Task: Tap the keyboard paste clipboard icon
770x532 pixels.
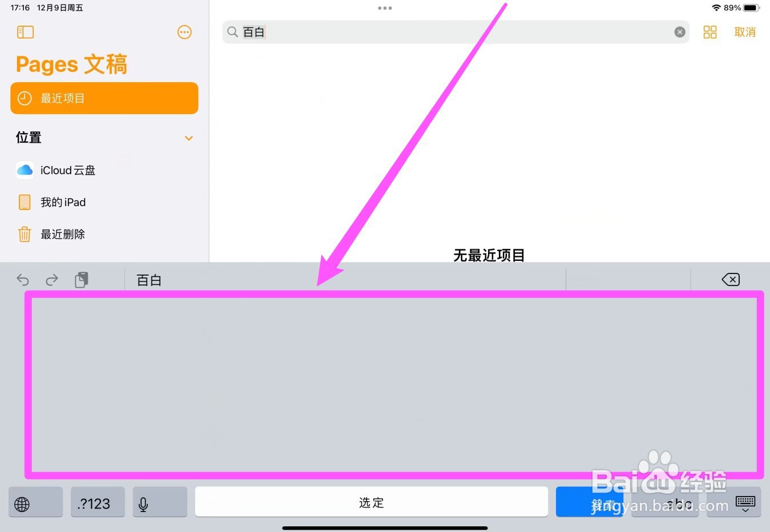Action: tap(82, 280)
